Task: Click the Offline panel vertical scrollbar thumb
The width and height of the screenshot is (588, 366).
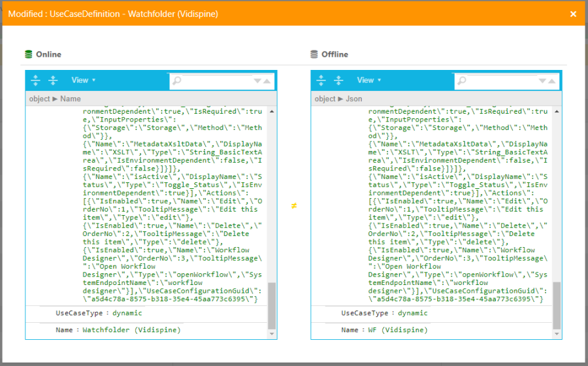Action: (x=557, y=306)
